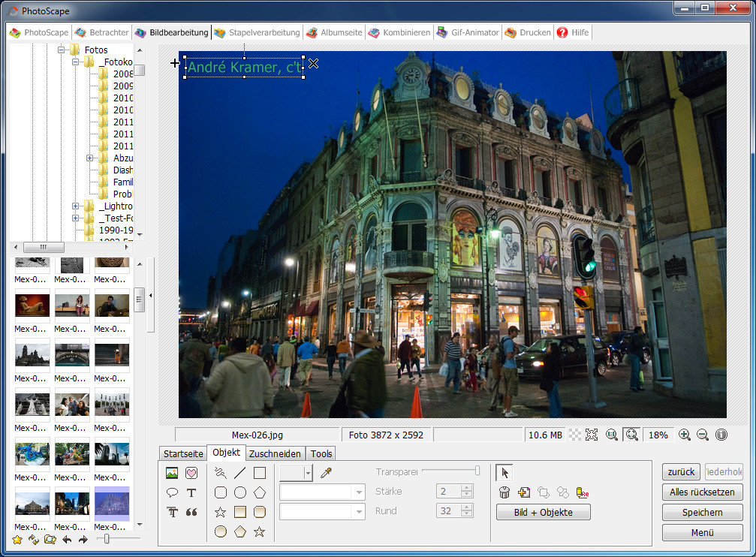Delete objects with the trash icon
This screenshot has height=557, width=756.
pos(505,492)
